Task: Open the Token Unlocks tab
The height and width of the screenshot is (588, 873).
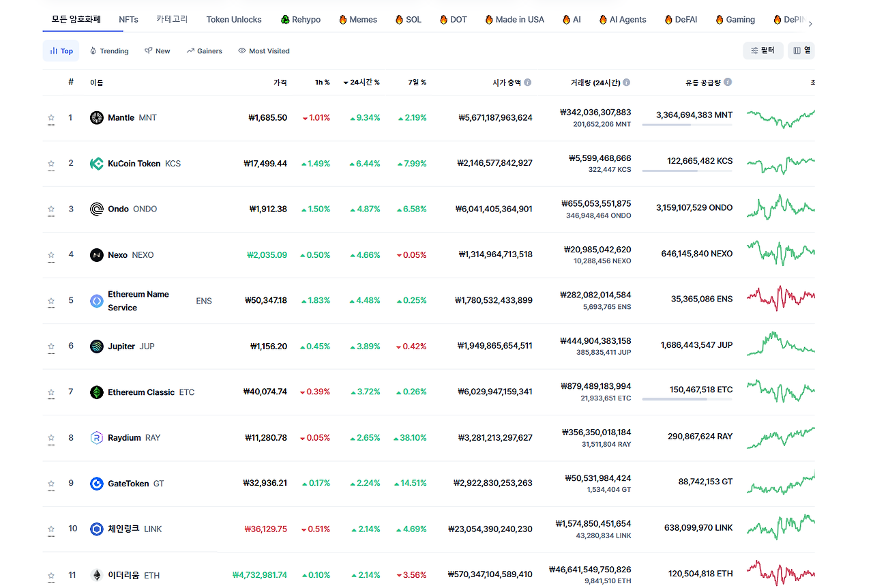Action: click(234, 20)
